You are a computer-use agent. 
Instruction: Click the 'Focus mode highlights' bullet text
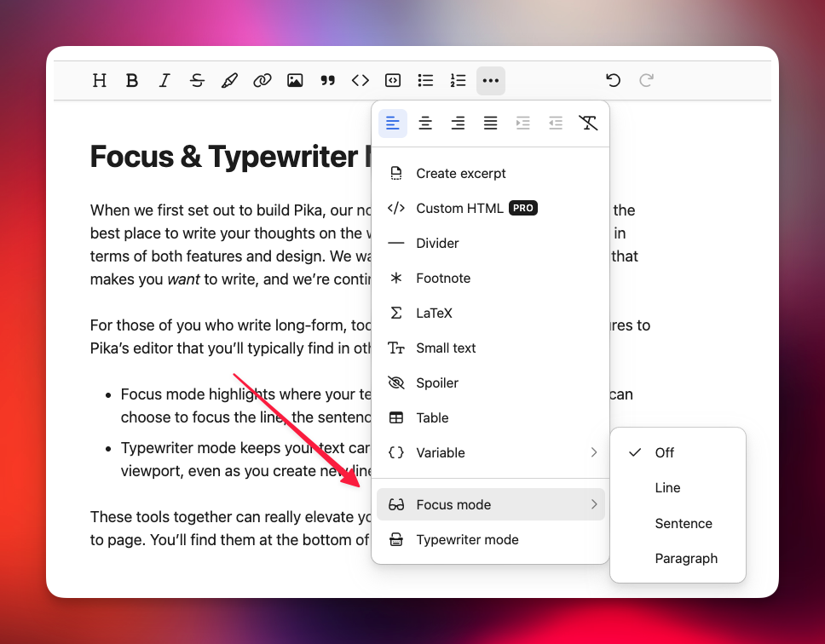[x=245, y=405]
